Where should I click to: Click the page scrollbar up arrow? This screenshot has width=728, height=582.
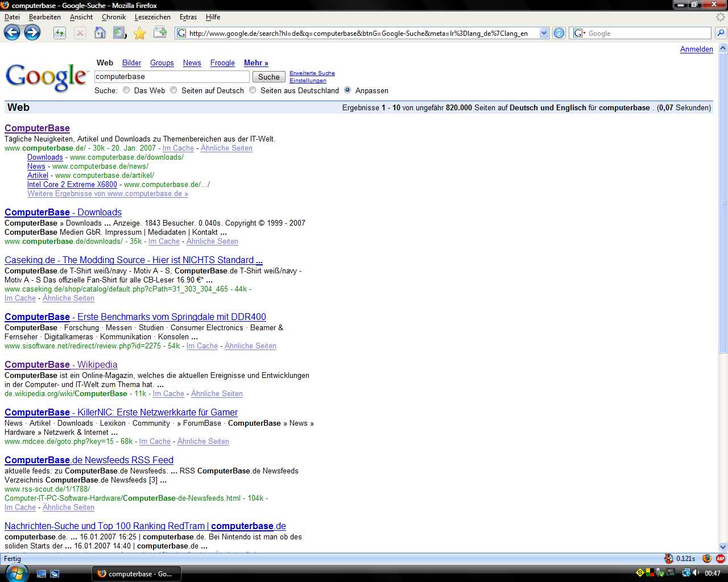tap(723, 48)
